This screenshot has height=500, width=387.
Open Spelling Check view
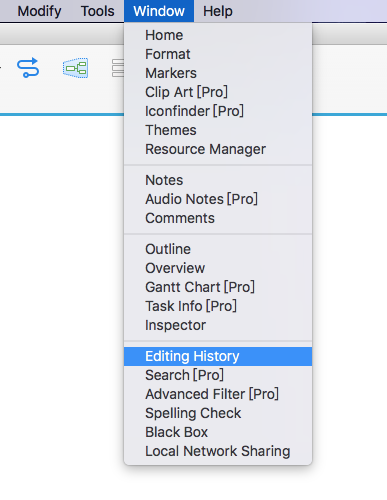pyautogui.click(x=218, y=413)
